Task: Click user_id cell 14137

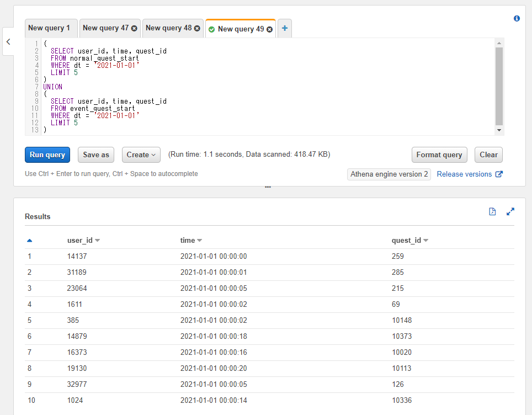Action: pyautogui.click(x=77, y=256)
